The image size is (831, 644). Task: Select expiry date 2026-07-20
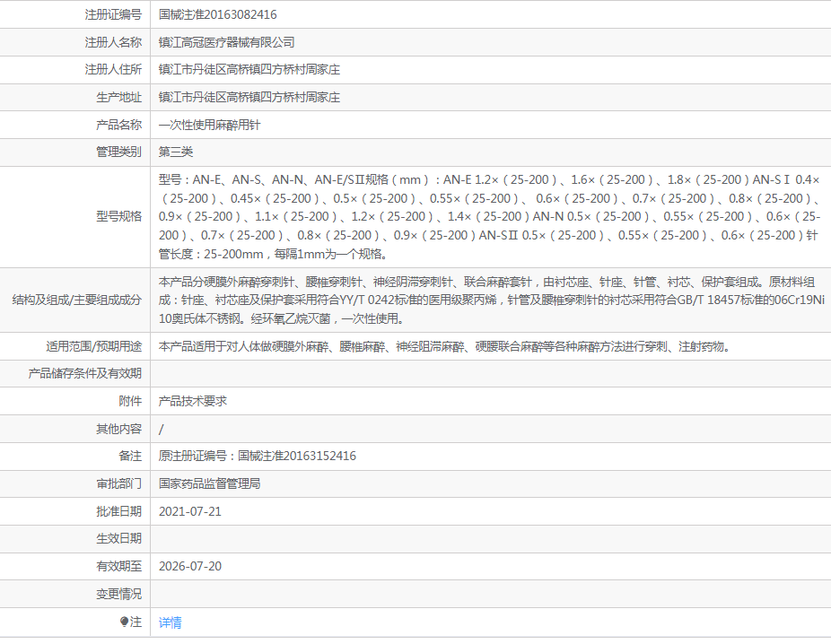(189, 566)
